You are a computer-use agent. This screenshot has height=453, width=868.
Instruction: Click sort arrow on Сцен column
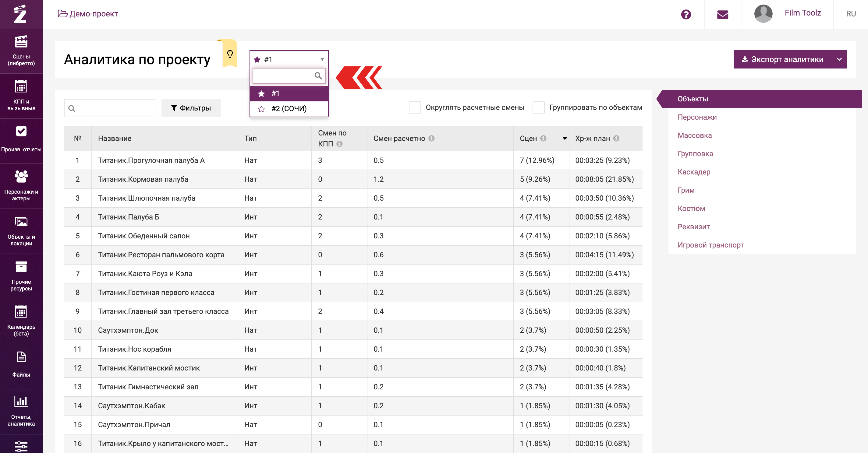(x=565, y=139)
